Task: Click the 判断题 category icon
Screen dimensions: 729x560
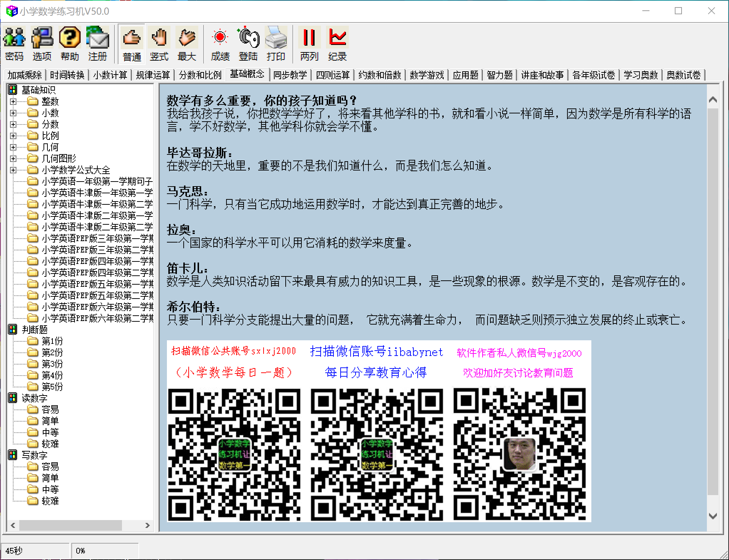Action: click(12, 330)
